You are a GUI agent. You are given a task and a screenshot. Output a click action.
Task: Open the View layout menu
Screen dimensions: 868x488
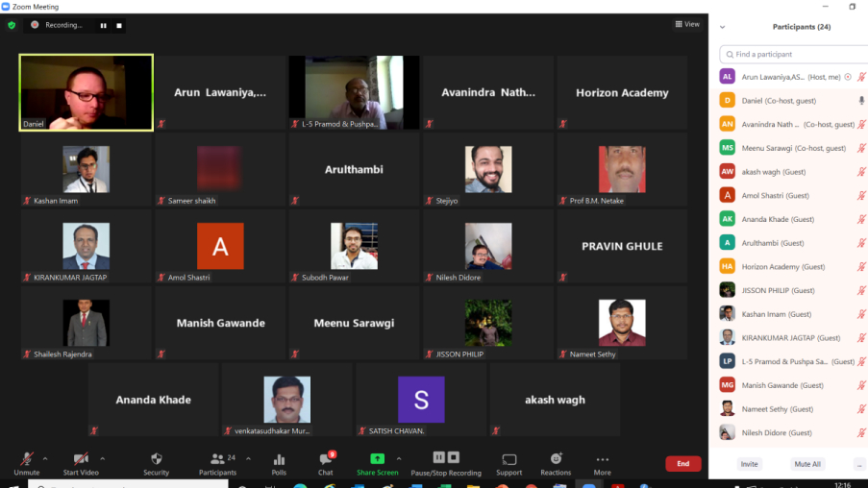pos(686,24)
